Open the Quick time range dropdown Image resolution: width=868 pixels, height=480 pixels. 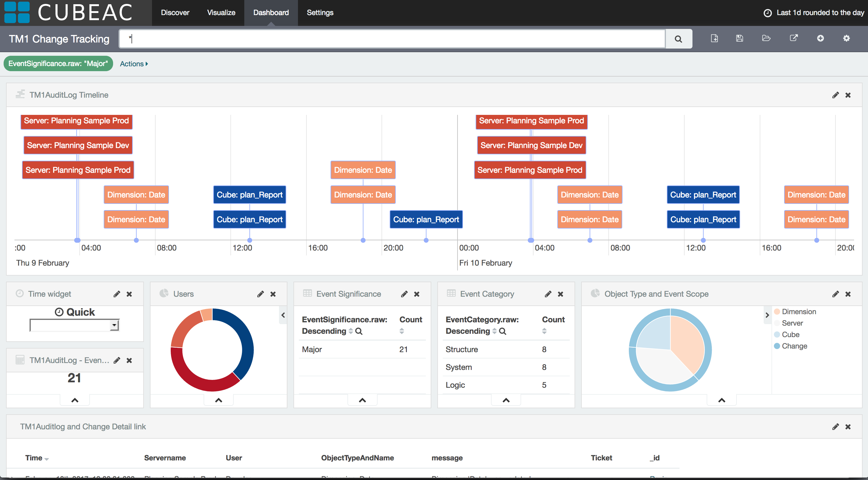(x=74, y=325)
